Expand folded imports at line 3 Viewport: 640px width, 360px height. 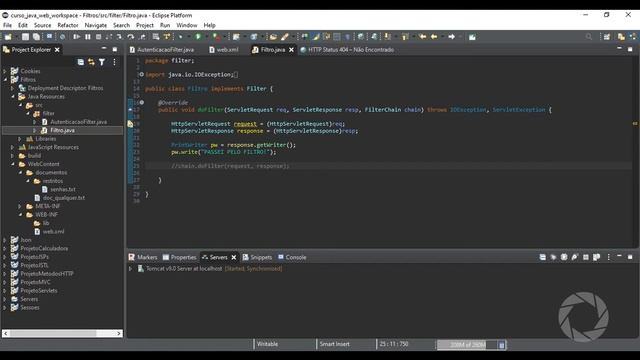click(x=142, y=74)
